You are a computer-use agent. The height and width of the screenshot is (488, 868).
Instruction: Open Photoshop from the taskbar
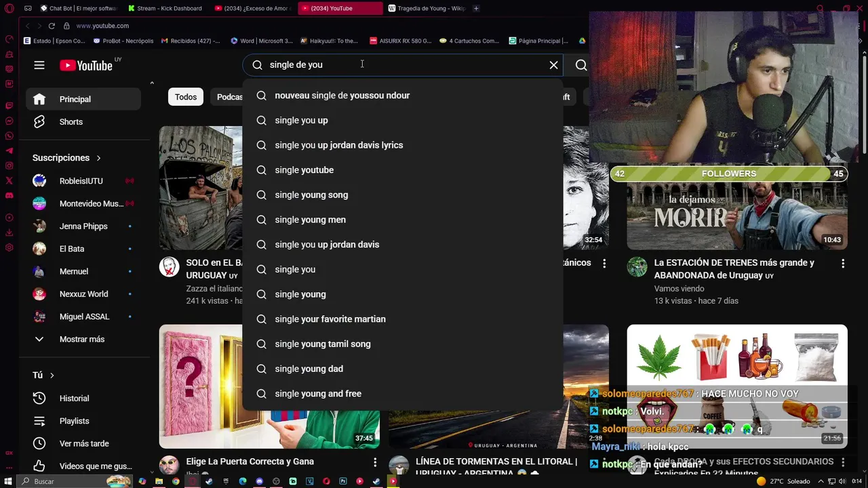(x=343, y=481)
